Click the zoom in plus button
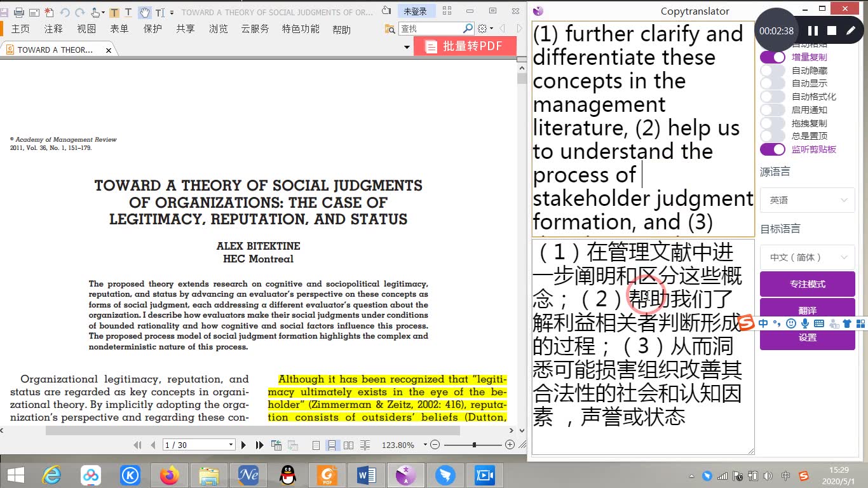Screen dimensions: 868x488 tap(510, 445)
